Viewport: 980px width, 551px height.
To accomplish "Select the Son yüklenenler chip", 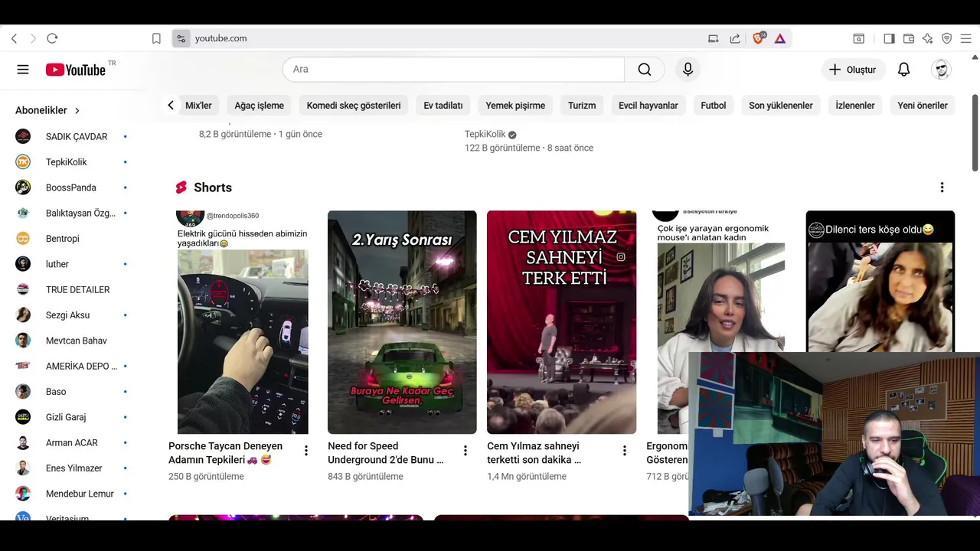I will pos(781,106).
